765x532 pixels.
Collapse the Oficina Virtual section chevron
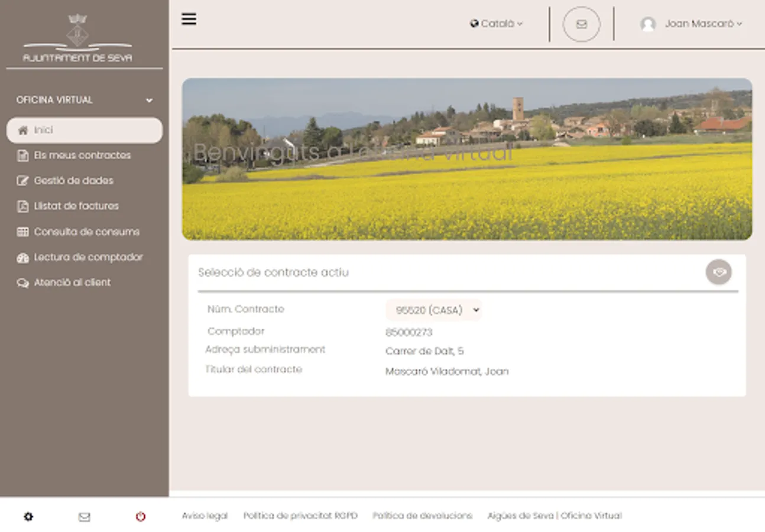pos(149,100)
